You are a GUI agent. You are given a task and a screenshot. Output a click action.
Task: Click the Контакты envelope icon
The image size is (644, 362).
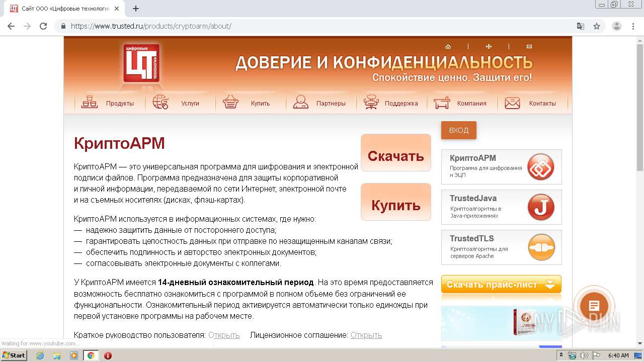[x=512, y=103]
